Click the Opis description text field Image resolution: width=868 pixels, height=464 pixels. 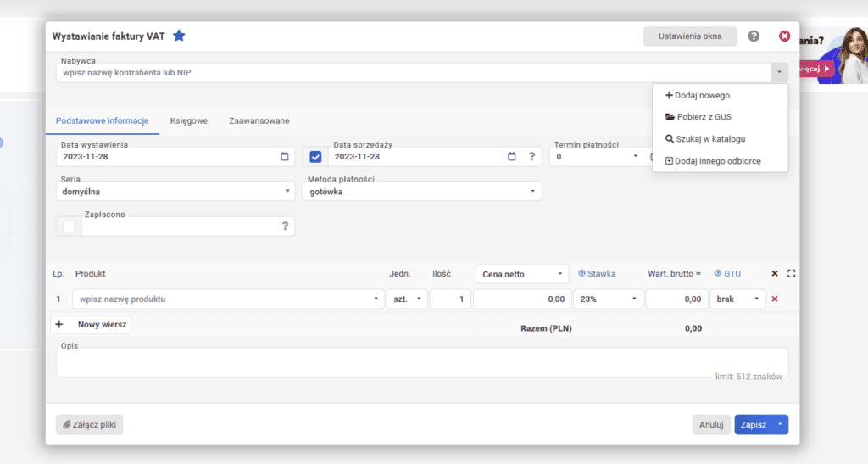click(421, 362)
